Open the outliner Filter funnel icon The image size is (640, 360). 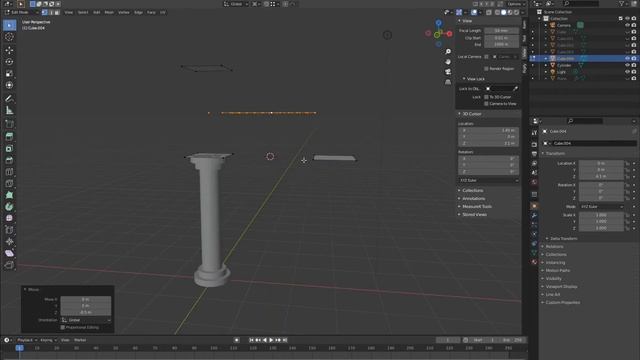pyautogui.click(x=622, y=4)
